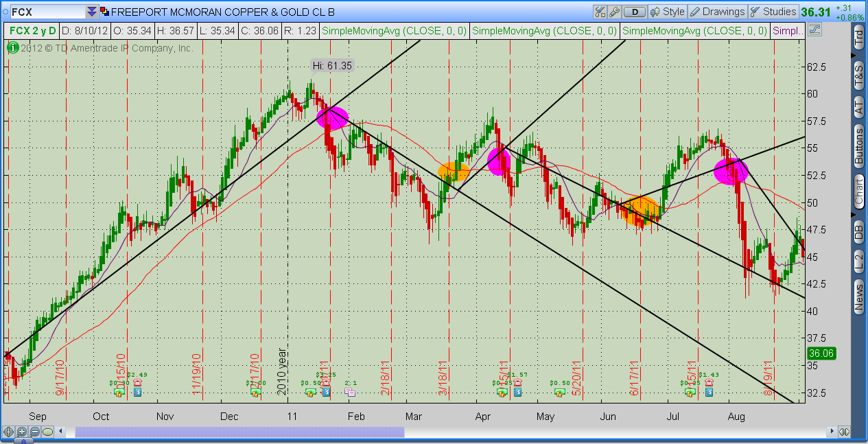
Task: Click the April conference call notebook icon
Action: point(517,392)
